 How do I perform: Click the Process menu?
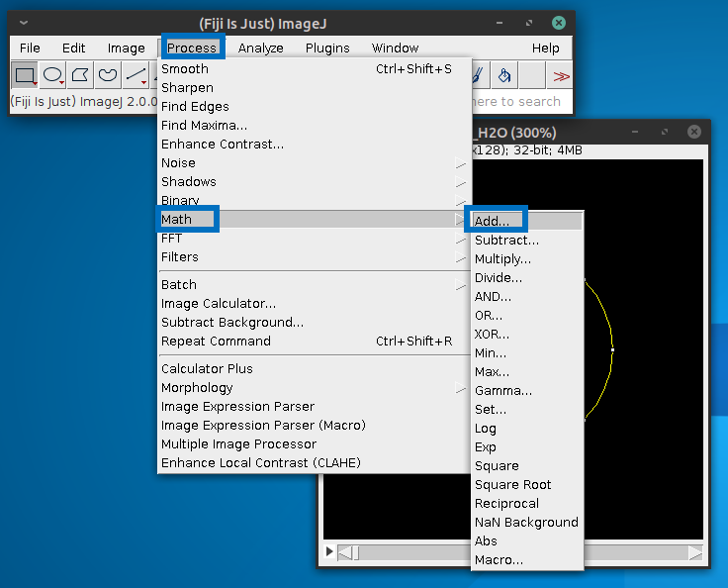coord(192,48)
